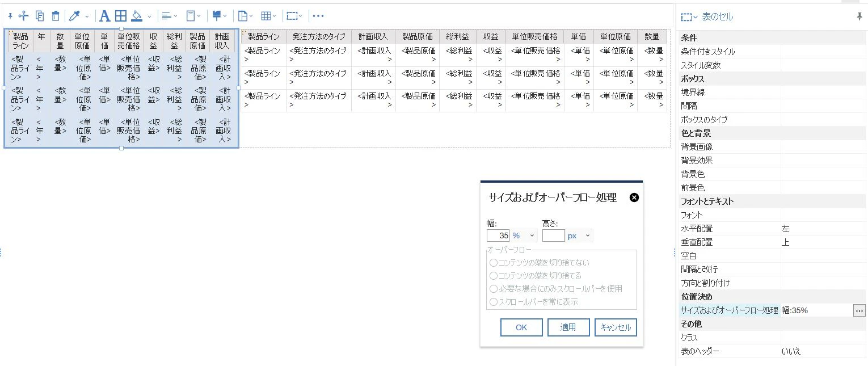Select the 表のヘッダー property row
This screenshot has width=868, height=366.
click(772, 351)
